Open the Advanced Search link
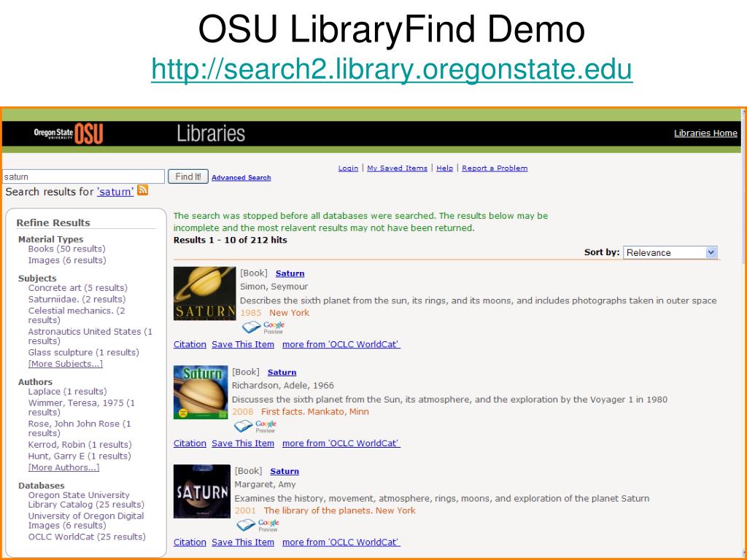This screenshot has width=747, height=560. [x=241, y=178]
